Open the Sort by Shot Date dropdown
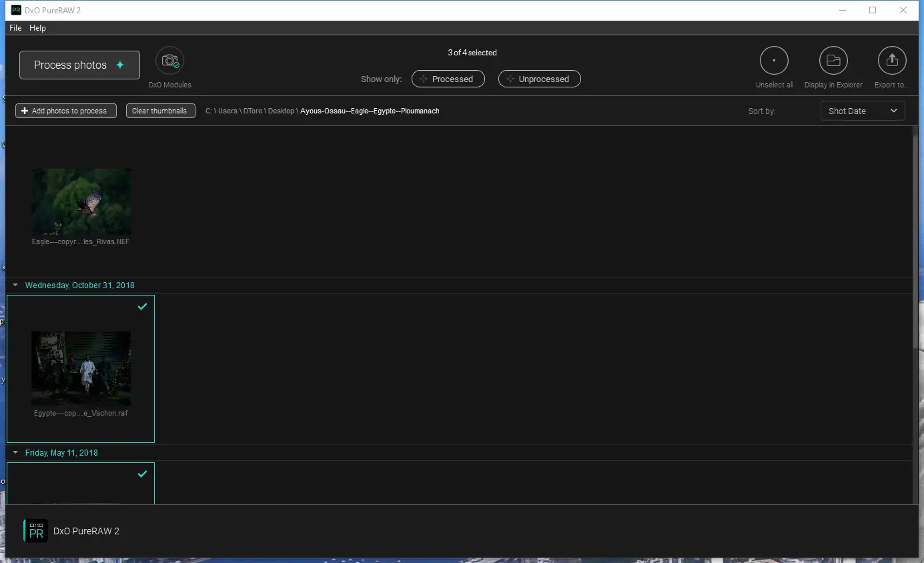 (x=863, y=111)
